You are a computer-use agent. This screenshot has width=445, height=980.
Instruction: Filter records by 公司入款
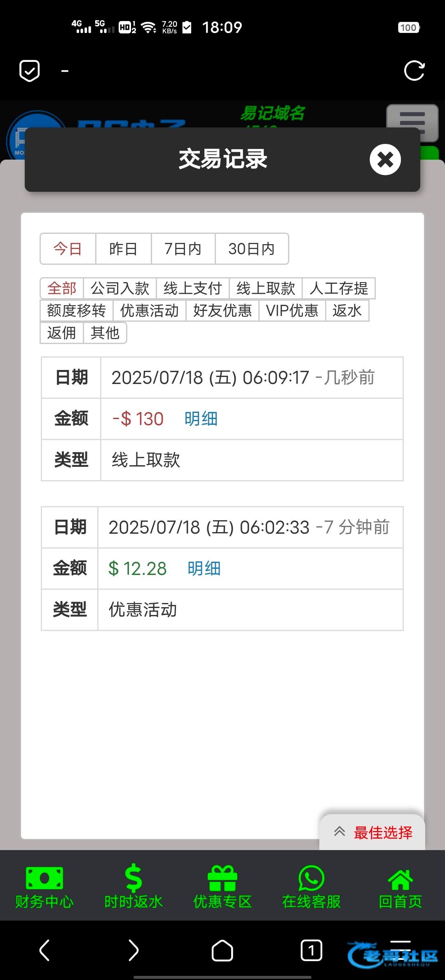pos(120,288)
